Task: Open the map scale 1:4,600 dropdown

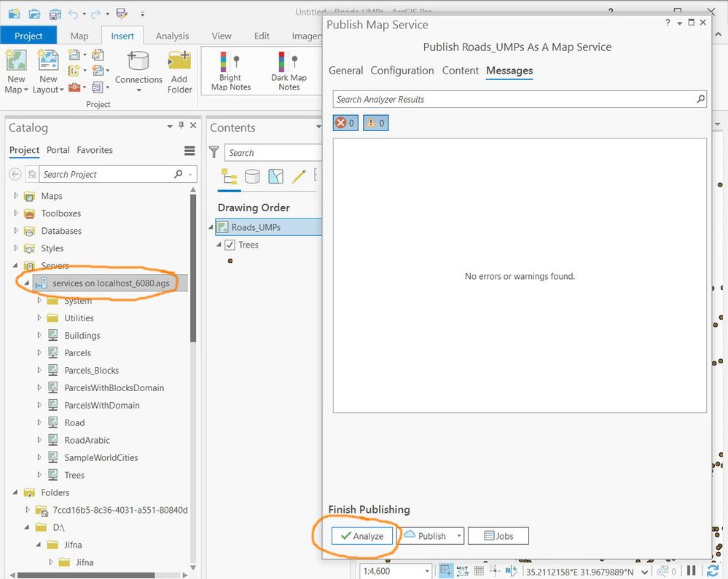Action: (427, 571)
